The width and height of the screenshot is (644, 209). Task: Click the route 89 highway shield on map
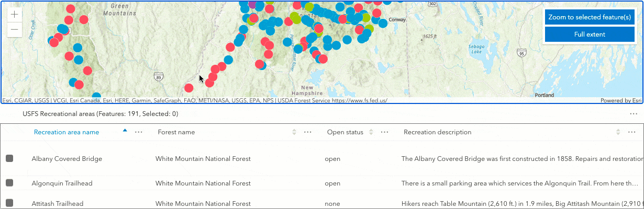158,77
